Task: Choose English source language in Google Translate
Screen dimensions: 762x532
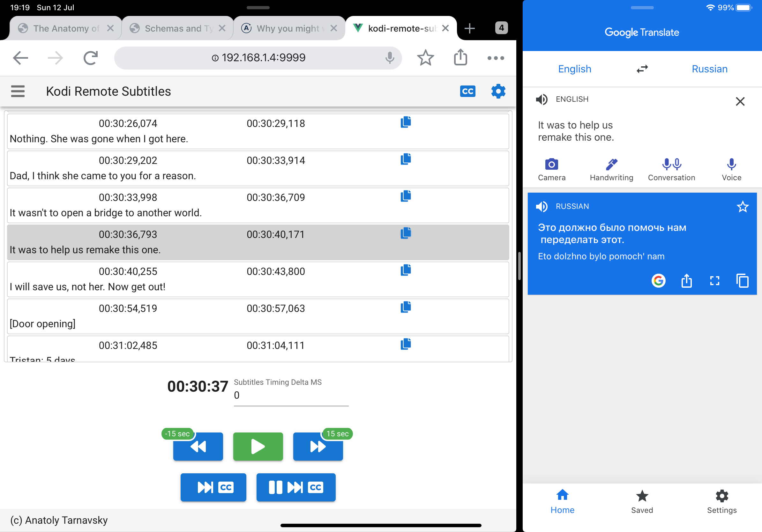Action: pyautogui.click(x=574, y=69)
